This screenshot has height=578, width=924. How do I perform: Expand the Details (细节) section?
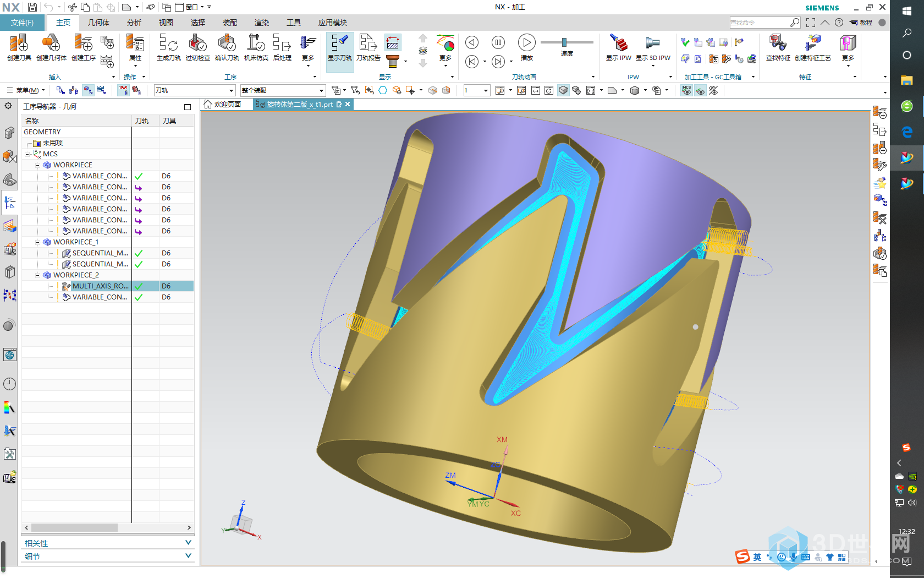tap(108, 557)
